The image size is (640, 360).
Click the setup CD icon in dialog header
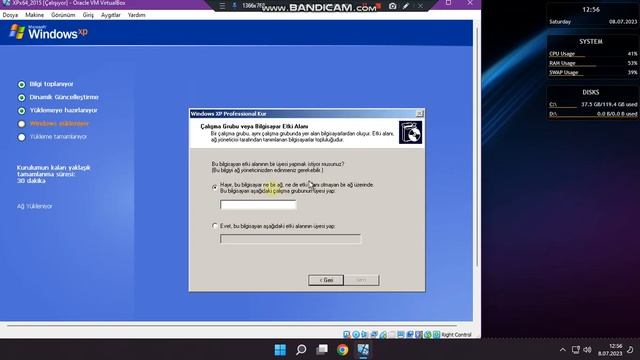pos(411,132)
